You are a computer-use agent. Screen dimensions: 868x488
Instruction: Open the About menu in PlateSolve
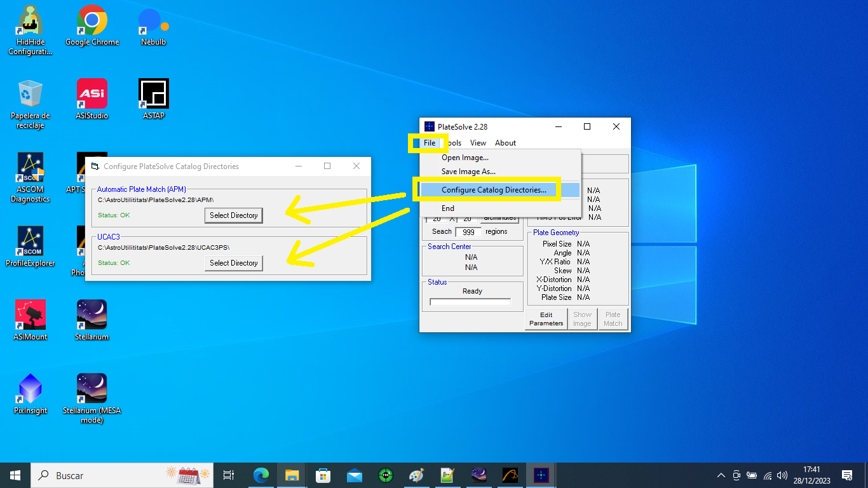tap(505, 143)
